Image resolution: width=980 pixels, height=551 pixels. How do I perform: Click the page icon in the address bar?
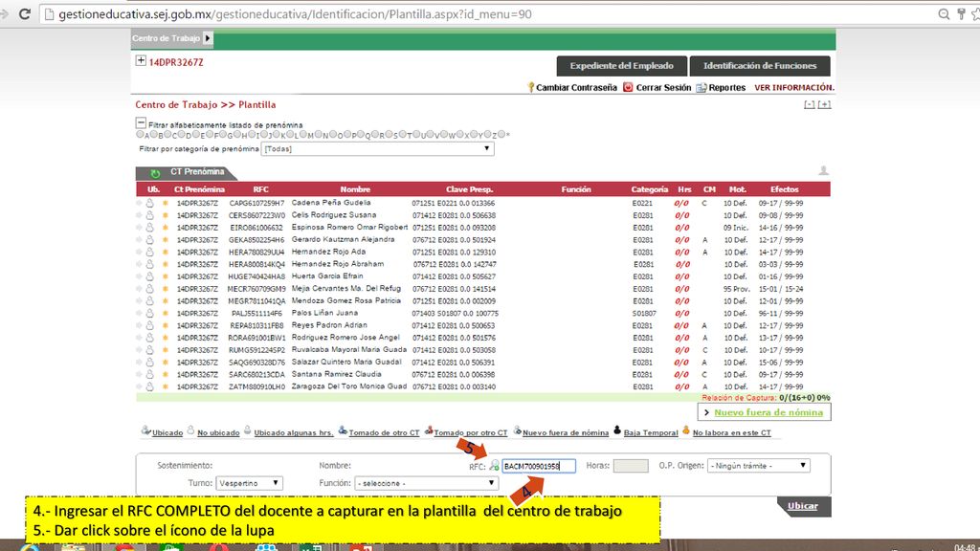pyautogui.click(x=48, y=13)
